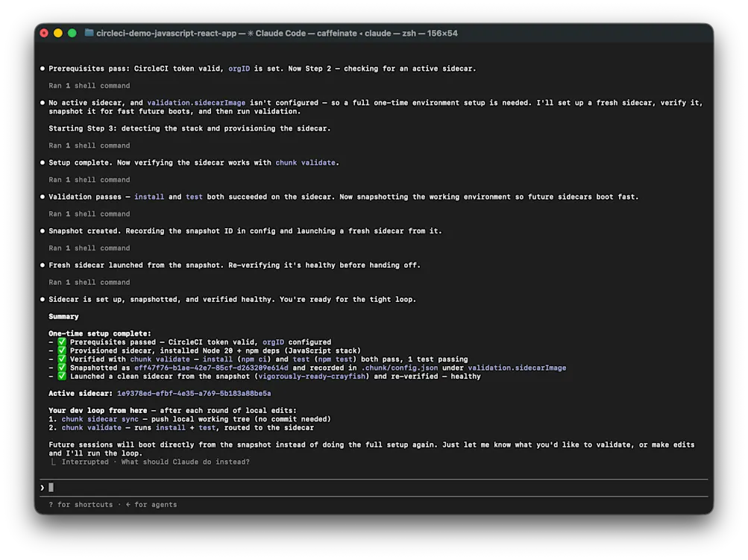Click 'Active sidecar:' label

tap(81, 394)
